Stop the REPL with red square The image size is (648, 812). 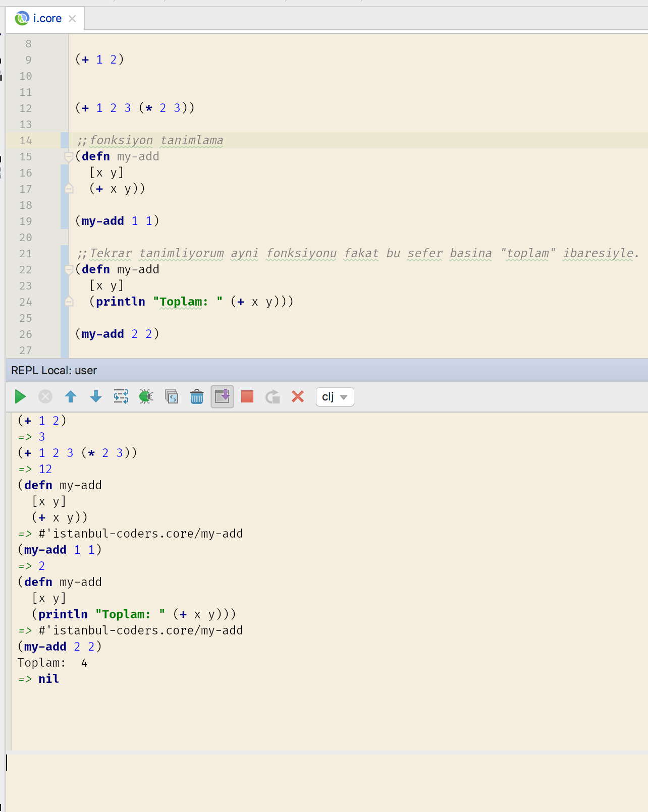[247, 397]
